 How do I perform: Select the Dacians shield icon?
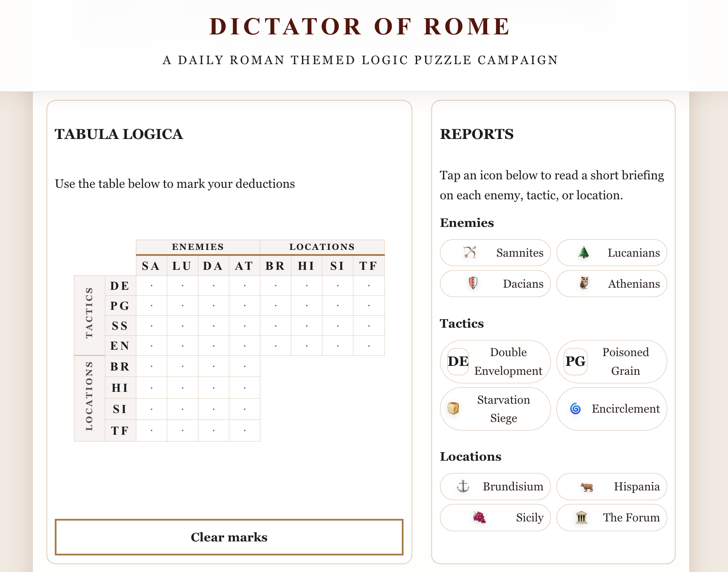click(x=473, y=283)
